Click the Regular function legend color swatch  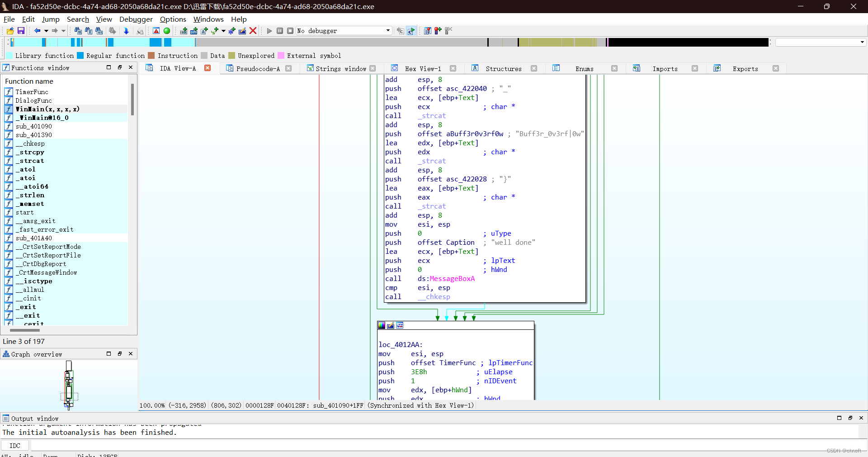point(80,56)
